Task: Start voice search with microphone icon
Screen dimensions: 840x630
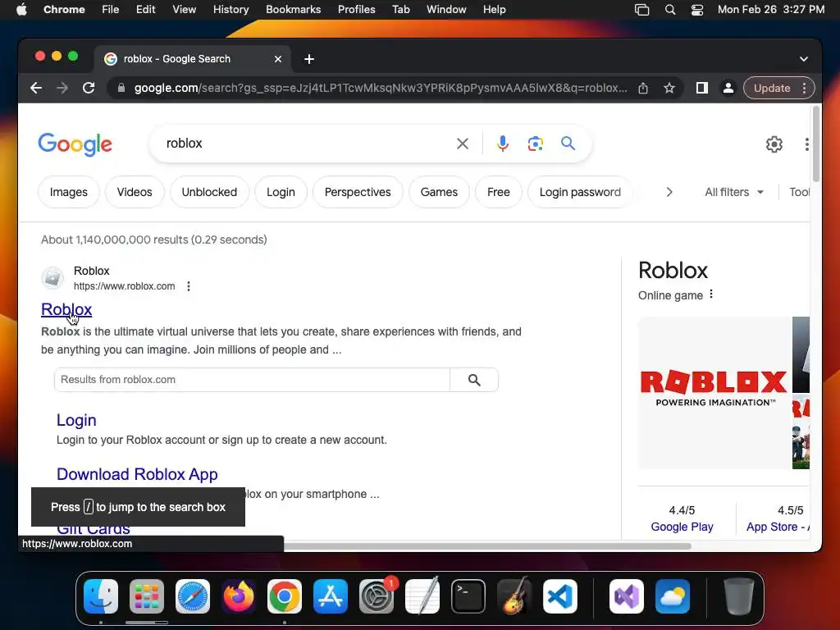Action: [x=503, y=144]
